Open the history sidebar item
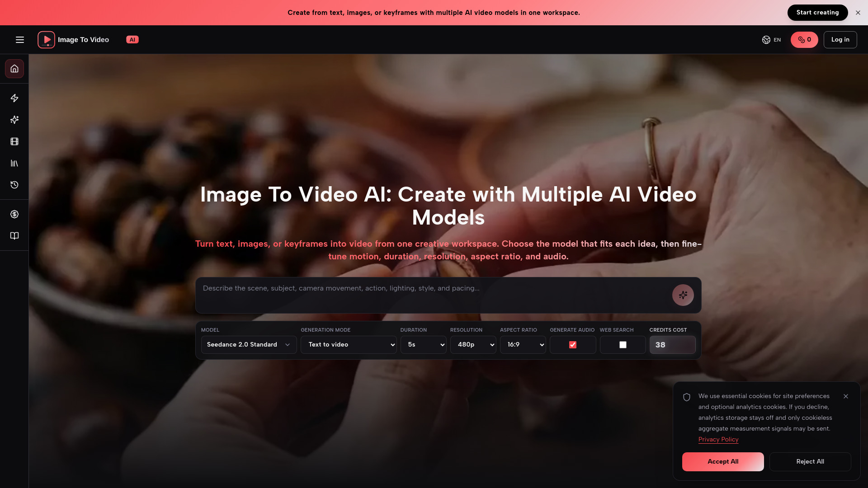The height and width of the screenshot is (488, 868). coord(14,185)
